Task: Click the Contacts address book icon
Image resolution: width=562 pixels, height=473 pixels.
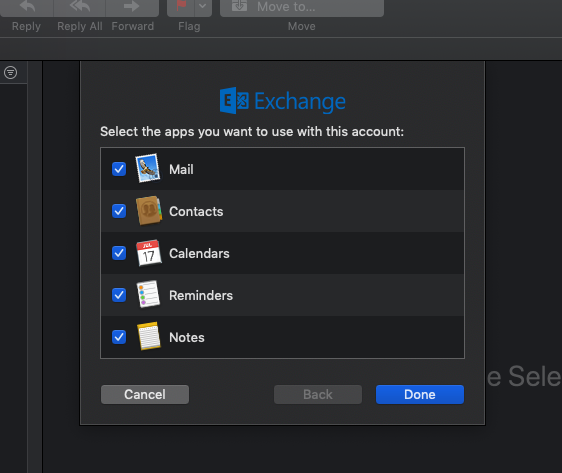Action: point(149,210)
